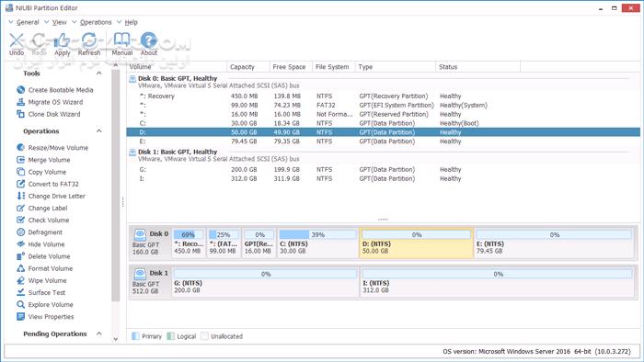Select the C: (NTFS) usage bar at 39%

[x=317, y=234]
